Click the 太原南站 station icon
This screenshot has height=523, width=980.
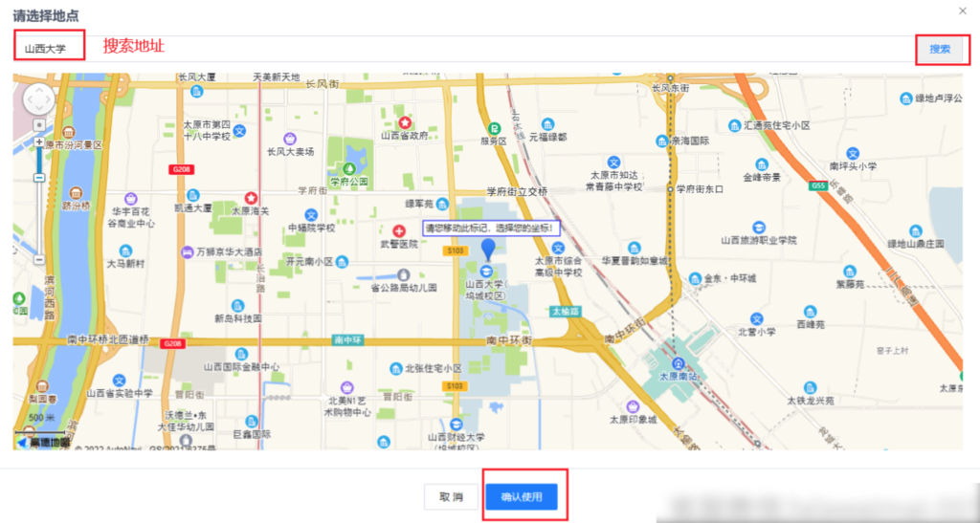click(678, 363)
